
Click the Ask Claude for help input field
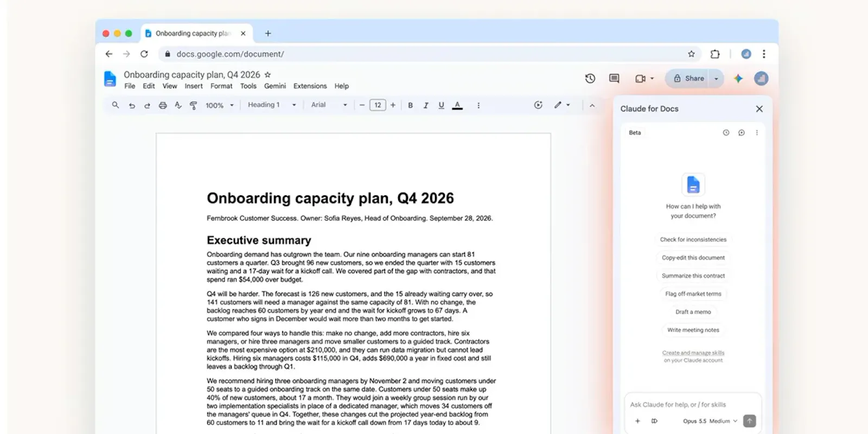point(693,405)
